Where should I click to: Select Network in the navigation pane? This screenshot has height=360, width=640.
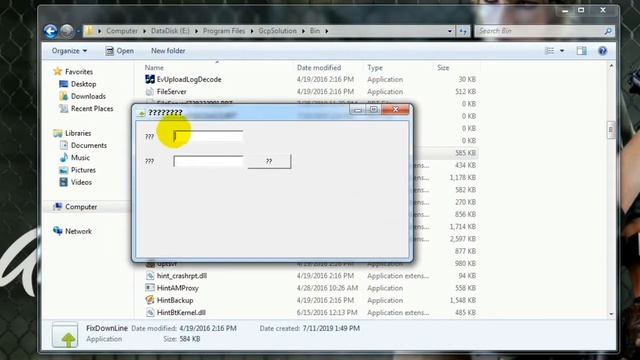click(78, 231)
